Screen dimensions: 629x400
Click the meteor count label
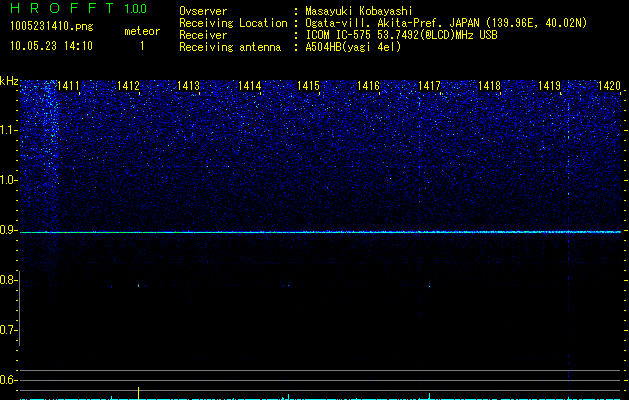click(142, 31)
